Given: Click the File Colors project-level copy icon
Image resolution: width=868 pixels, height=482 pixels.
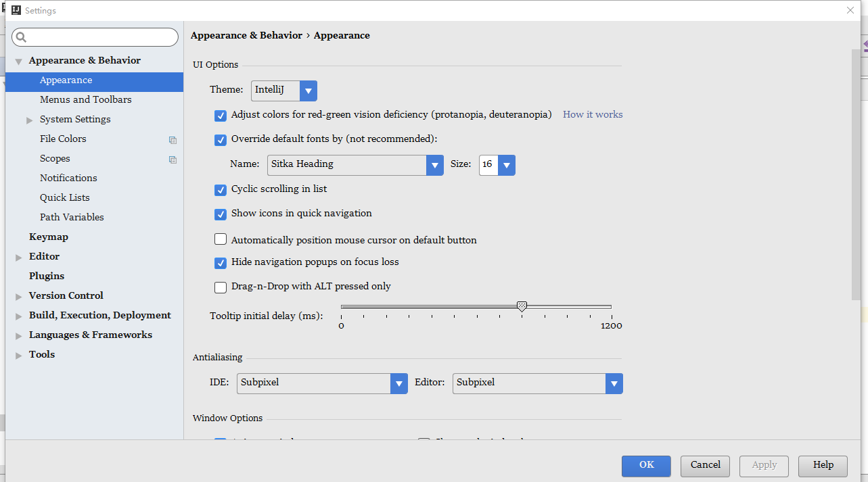Looking at the screenshot, I should pos(173,140).
